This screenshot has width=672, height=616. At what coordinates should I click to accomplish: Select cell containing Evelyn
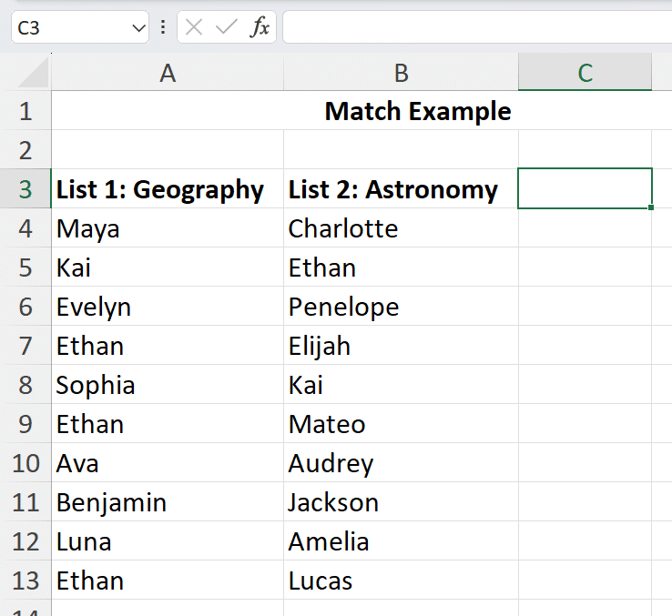tap(168, 307)
